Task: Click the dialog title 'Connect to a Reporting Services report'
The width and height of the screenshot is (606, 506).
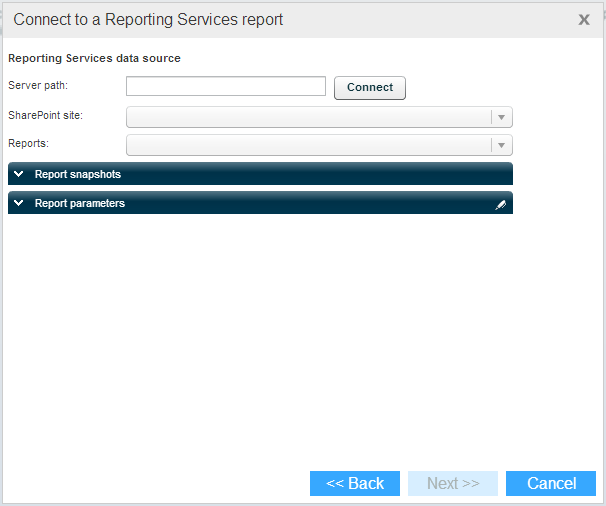Action: point(148,19)
